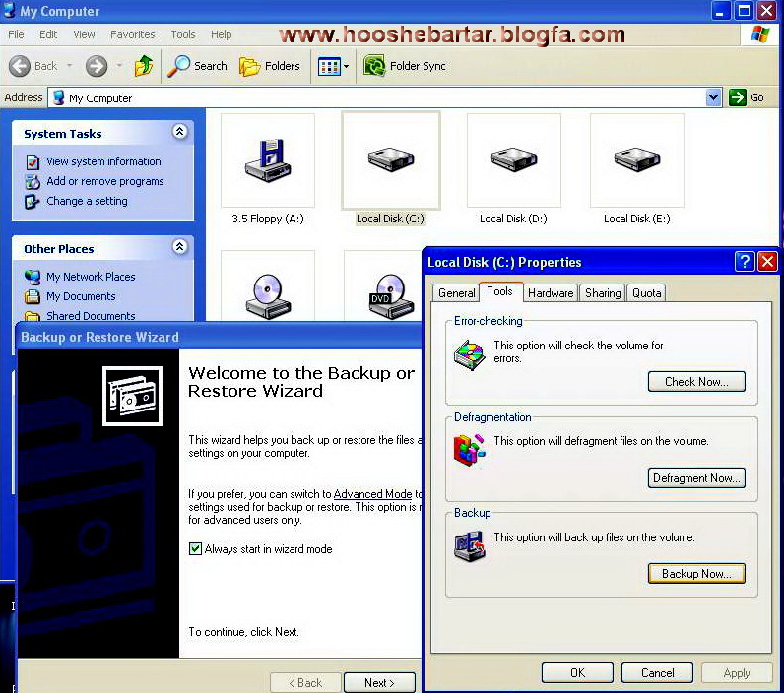Image resolution: width=784 pixels, height=693 pixels.
Task: Collapse the Other Places panel
Action: click(179, 247)
